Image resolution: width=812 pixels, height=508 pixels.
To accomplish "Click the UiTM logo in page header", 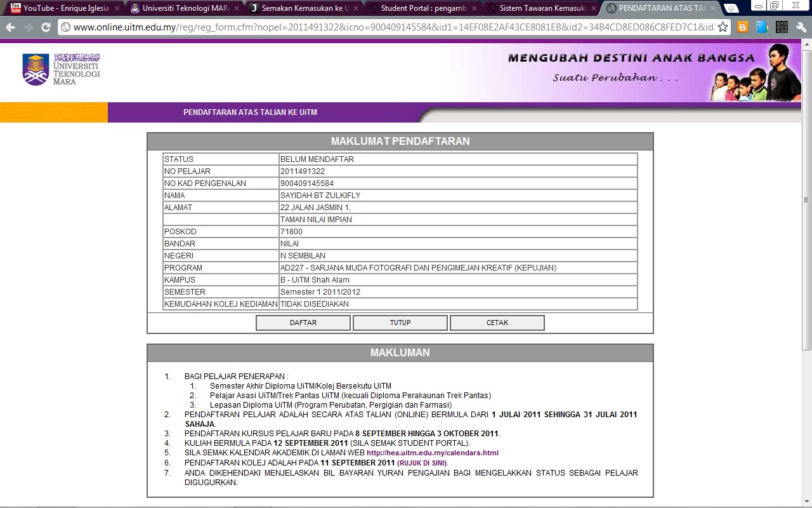I will click(x=61, y=69).
